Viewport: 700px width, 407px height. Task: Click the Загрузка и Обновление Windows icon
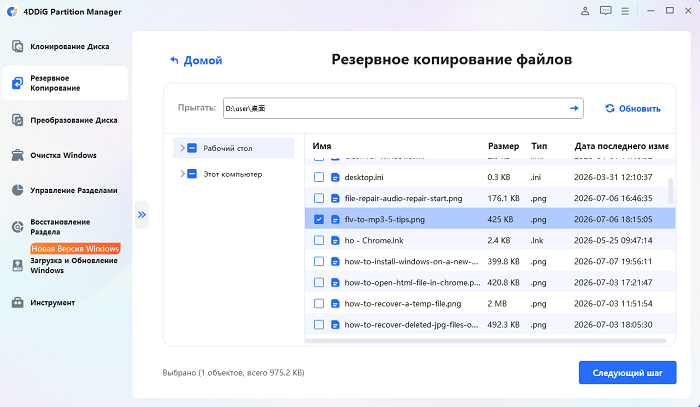[17, 266]
